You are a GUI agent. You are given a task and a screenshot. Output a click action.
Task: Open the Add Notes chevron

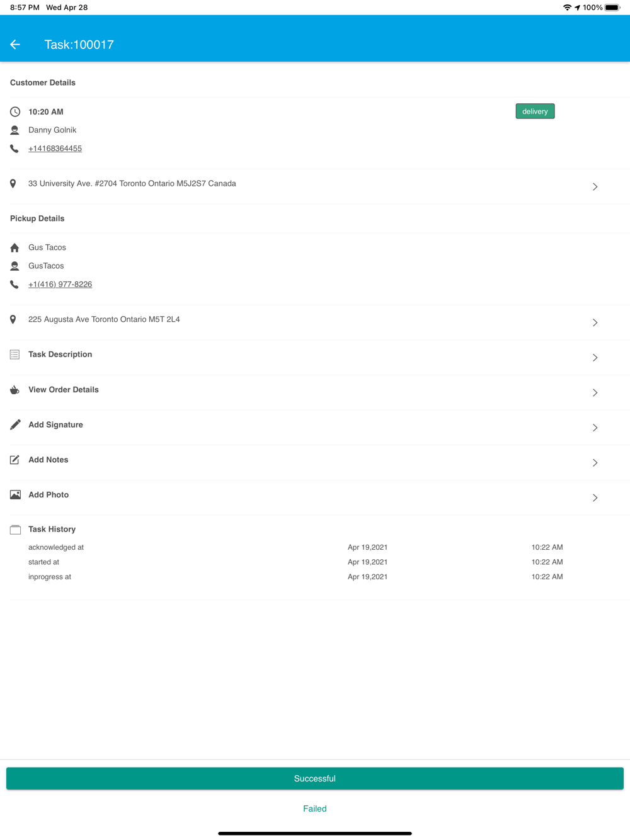coord(595,463)
